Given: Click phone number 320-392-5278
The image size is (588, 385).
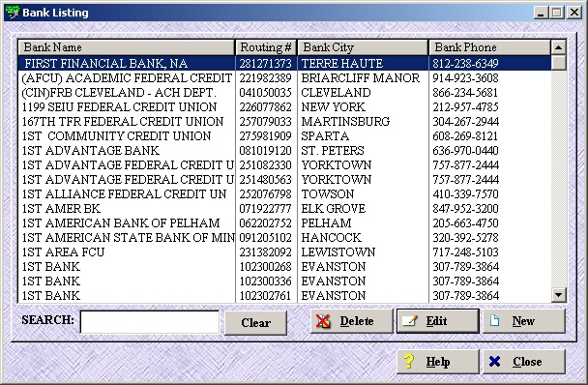Looking at the screenshot, I should 466,238.
